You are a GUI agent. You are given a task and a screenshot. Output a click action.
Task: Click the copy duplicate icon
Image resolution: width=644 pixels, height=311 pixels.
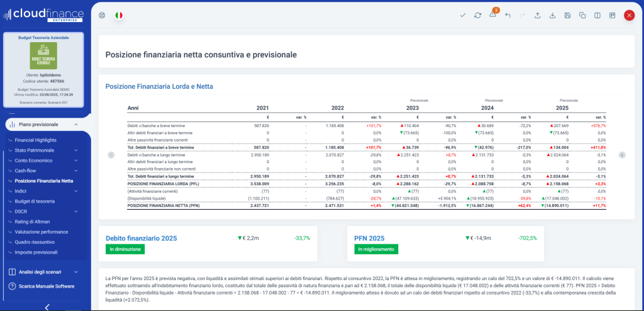coord(582,15)
